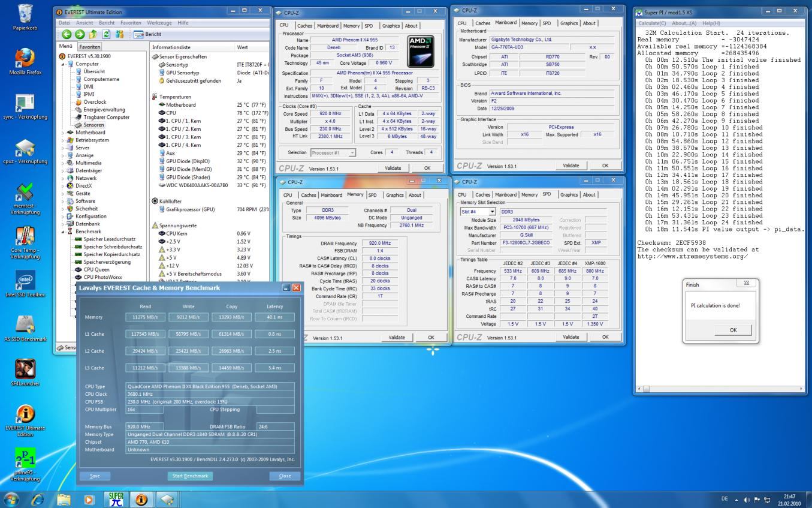Switch to Graphics tab in Memory CPU-Z window
812x508 pixels.
[394, 195]
